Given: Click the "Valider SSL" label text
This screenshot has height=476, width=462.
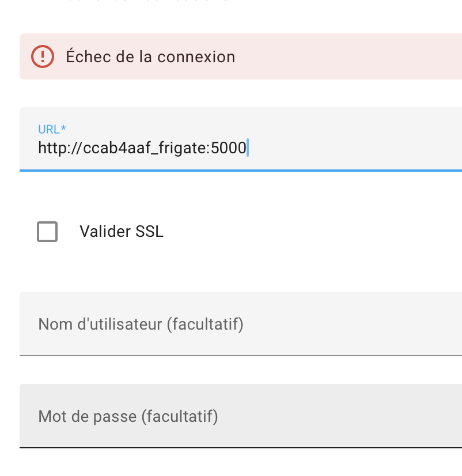Looking at the screenshot, I should [x=122, y=232].
